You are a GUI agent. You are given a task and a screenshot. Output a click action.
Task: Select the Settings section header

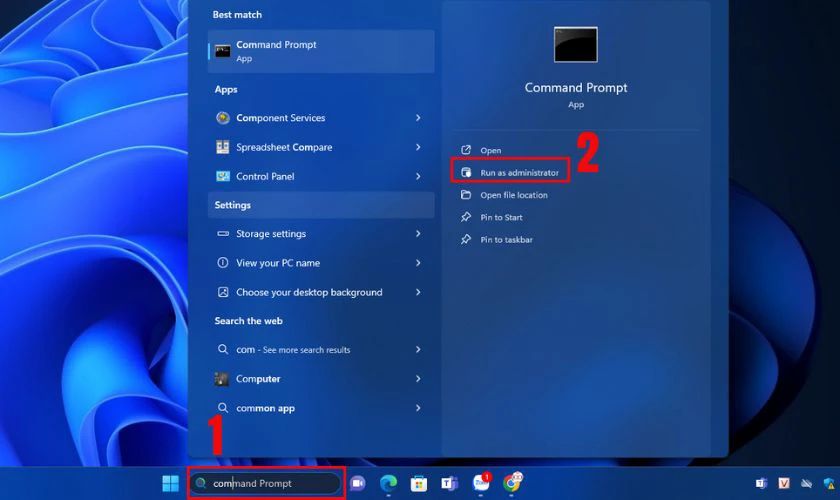tap(321, 205)
